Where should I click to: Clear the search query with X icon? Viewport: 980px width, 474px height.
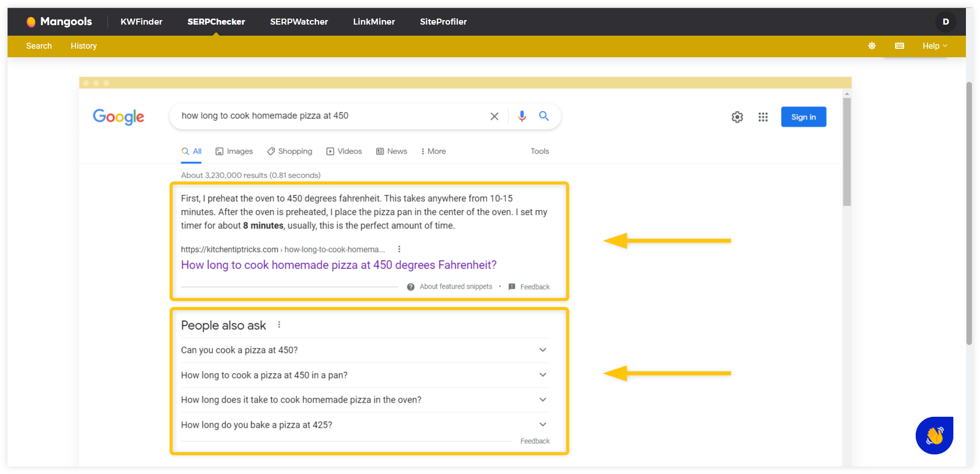click(x=495, y=116)
